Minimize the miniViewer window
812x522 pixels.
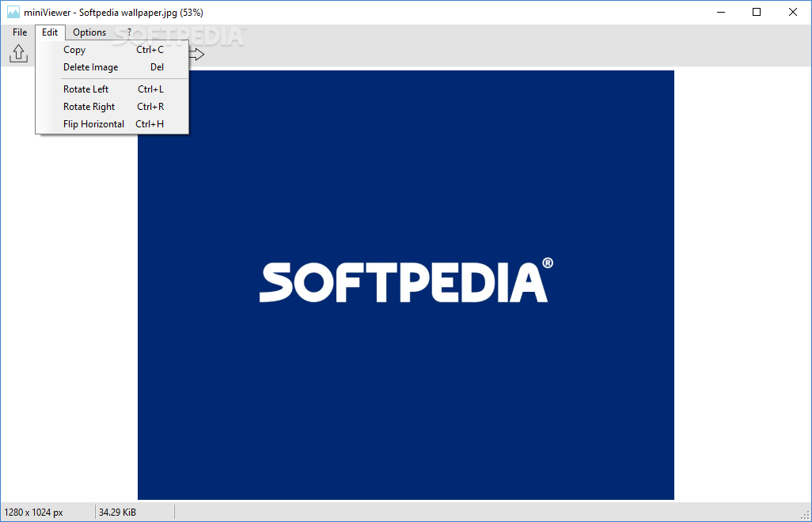[x=721, y=13]
